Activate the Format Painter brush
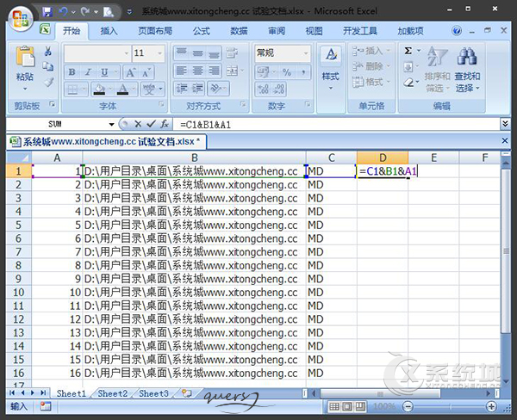 tap(48, 82)
